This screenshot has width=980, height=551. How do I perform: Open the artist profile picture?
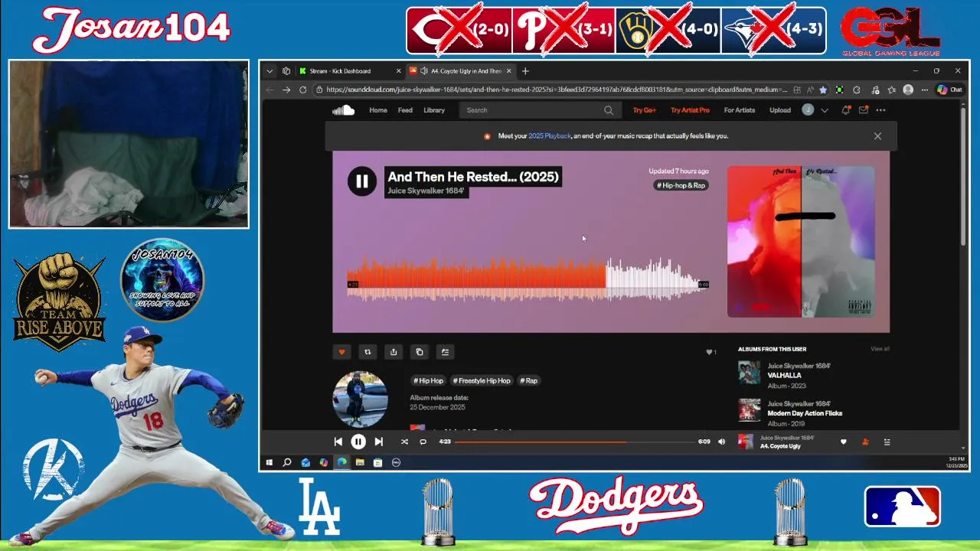[360, 399]
